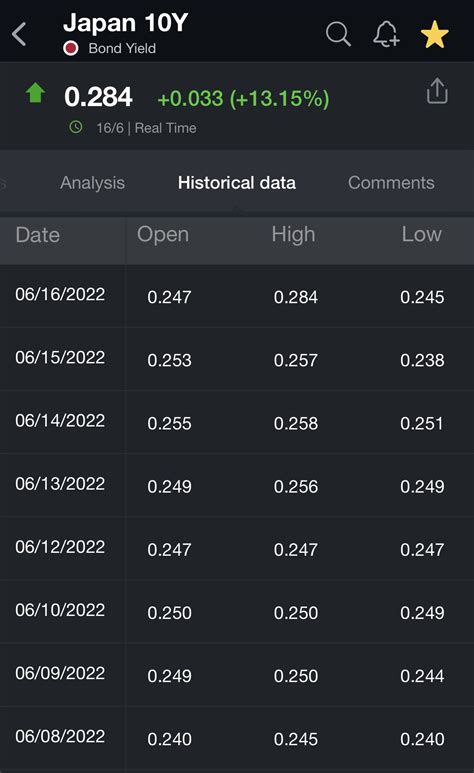This screenshot has width=474, height=773.
Task: Tap the back arrow icon
Action: [19, 35]
